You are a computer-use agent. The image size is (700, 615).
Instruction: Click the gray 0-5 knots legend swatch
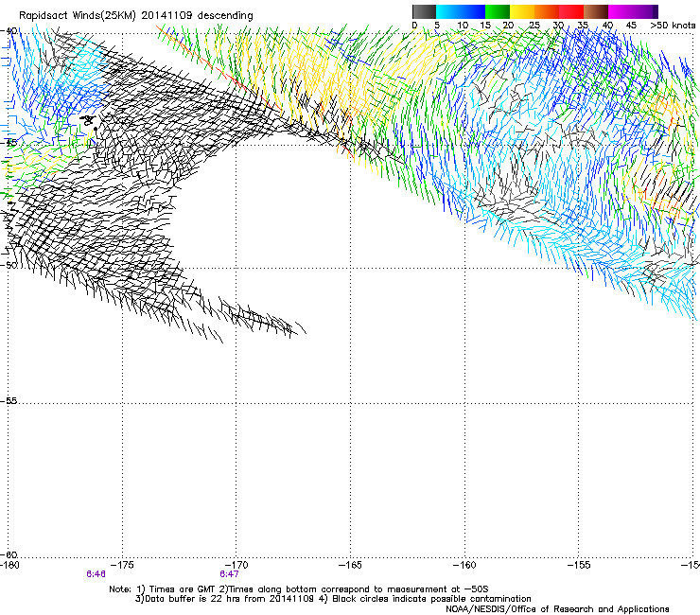click(424, 11)
